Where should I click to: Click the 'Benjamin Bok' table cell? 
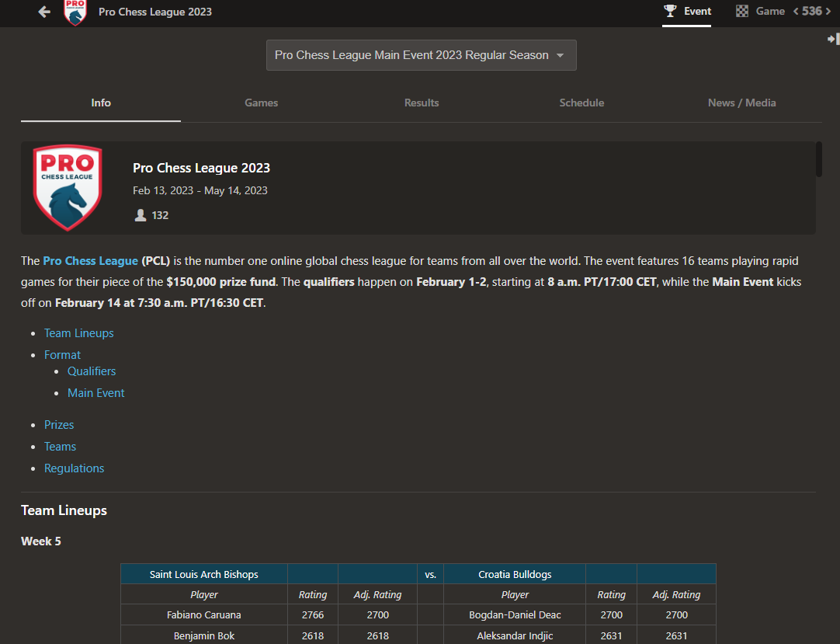pyautogui.click(x=203, y=636)
